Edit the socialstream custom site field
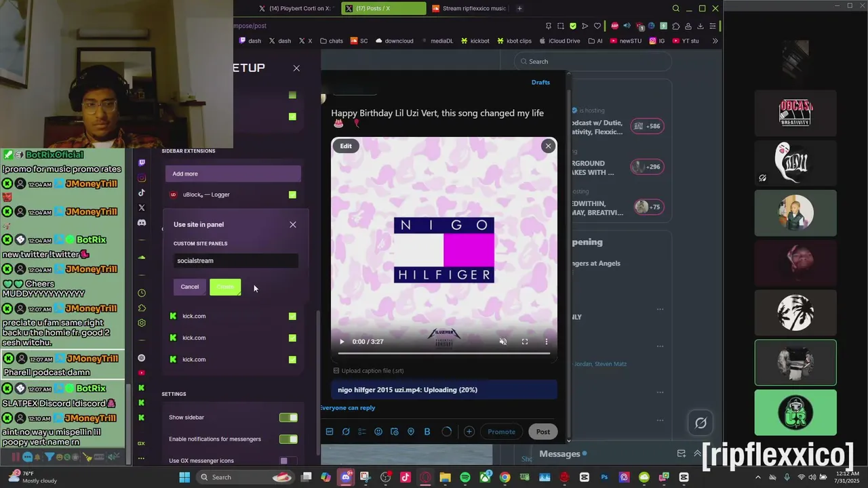The height and width of the screenshot is (488, 868). [236, 260]
